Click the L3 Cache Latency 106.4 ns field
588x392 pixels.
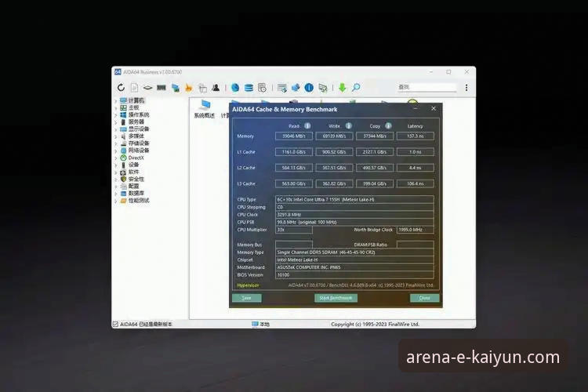click(415, 183)
